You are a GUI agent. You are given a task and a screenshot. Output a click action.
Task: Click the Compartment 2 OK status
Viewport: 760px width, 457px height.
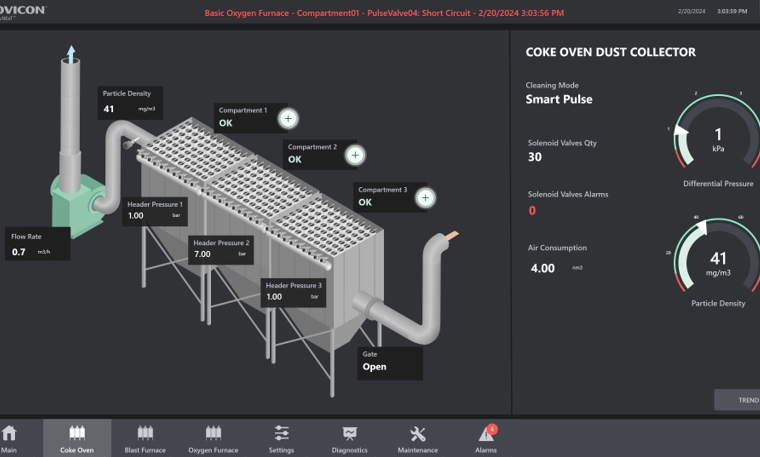pyautogui.click(x=295, y=159)
